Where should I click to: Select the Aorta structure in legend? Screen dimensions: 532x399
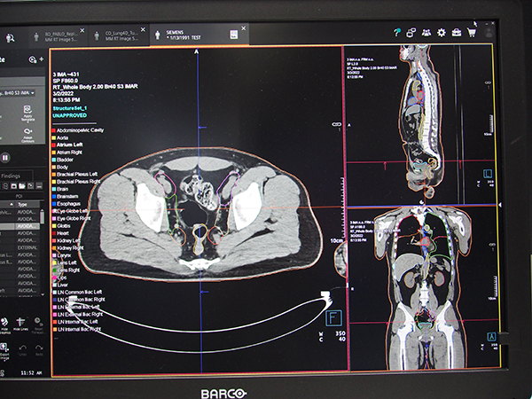(x=66, y=137)
